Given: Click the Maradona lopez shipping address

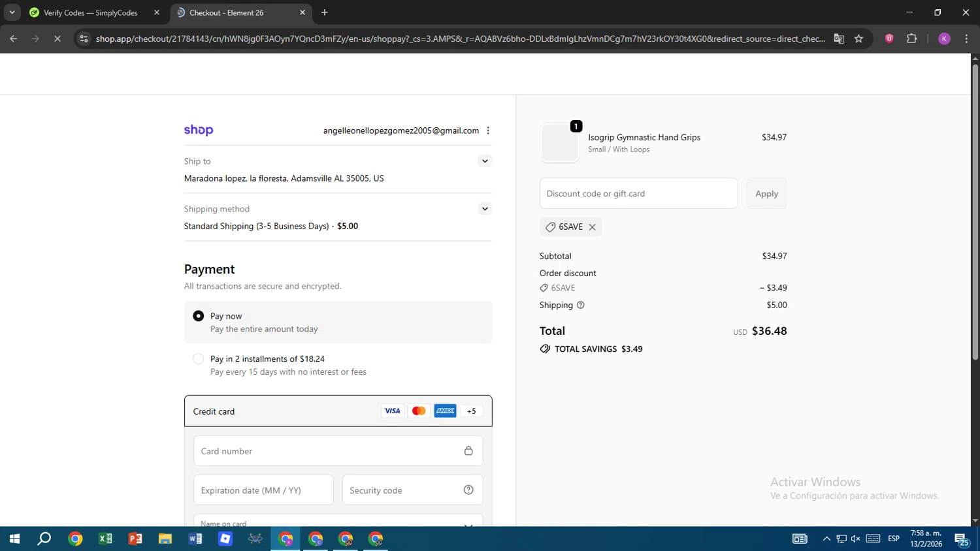Looking at the screenshot, I should (x=284, y=178).
